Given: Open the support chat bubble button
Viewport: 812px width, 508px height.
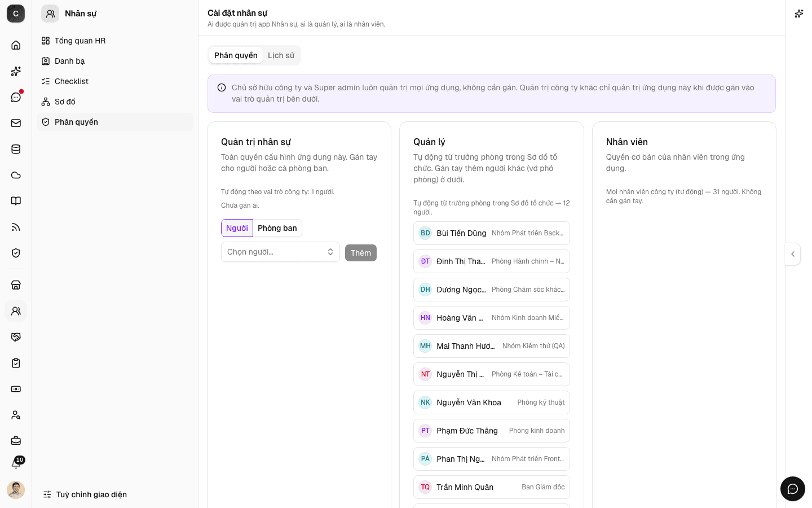Looking at the screenshot, I should click(793, 489).
